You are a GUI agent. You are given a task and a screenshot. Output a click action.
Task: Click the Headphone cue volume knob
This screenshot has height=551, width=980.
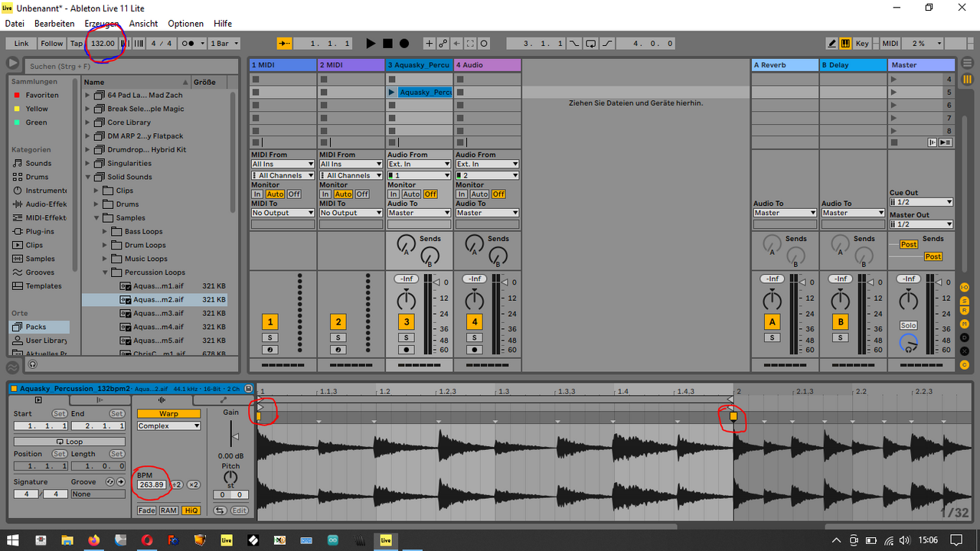point(909,343)
